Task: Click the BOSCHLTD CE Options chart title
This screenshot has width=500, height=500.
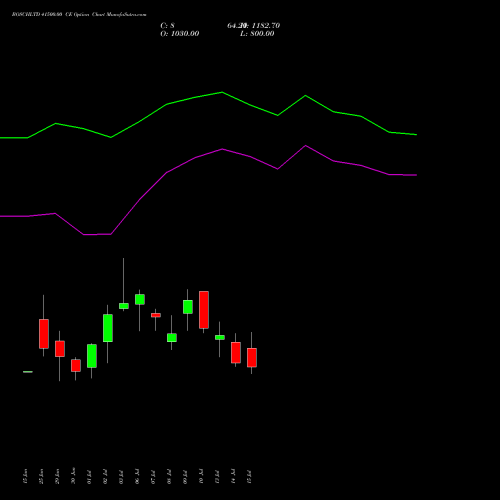Action: (x=79, y=15)
